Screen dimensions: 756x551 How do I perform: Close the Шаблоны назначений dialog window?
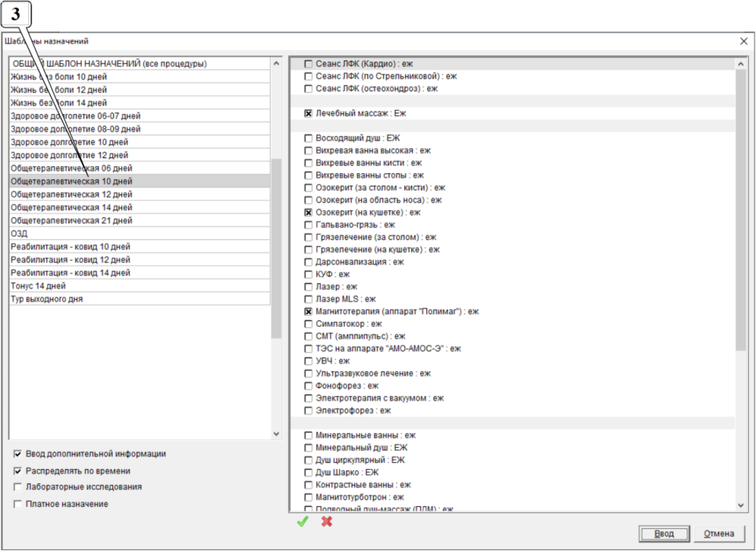pyautogui.click(x=743, y=41)
